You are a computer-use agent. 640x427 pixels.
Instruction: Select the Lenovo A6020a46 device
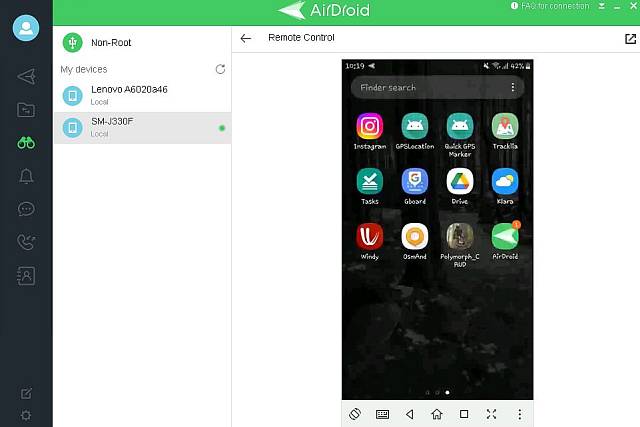point(142,95)
